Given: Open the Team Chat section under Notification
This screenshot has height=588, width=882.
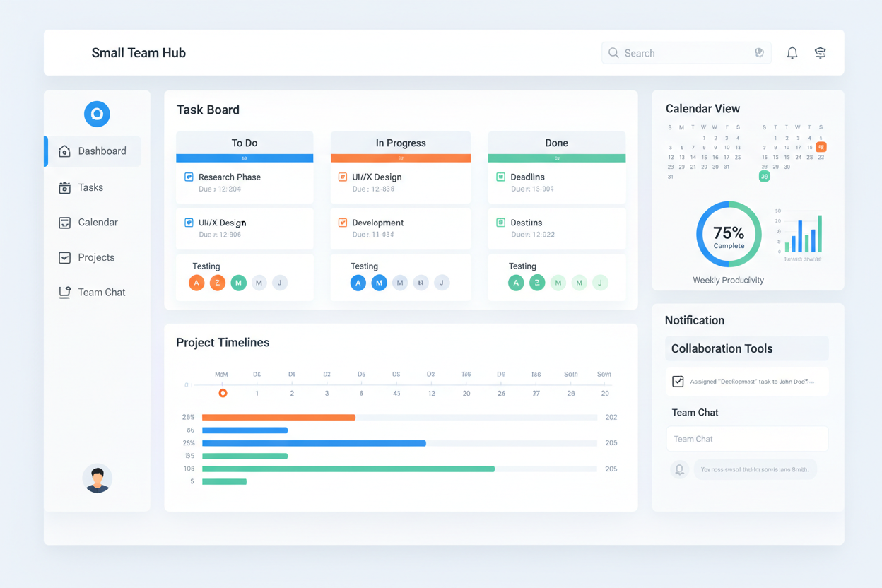Looking at the screenshot, I should (x=695, y=412).
